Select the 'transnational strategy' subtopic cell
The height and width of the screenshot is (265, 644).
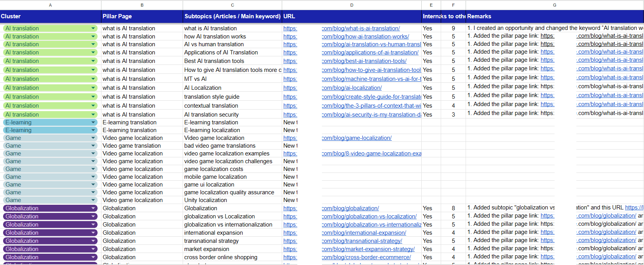click(232, 241)
